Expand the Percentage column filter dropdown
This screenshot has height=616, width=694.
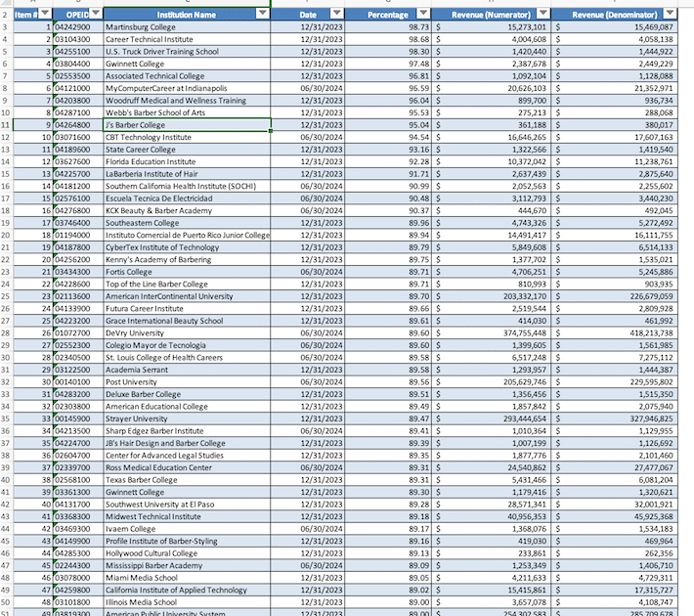423,14
